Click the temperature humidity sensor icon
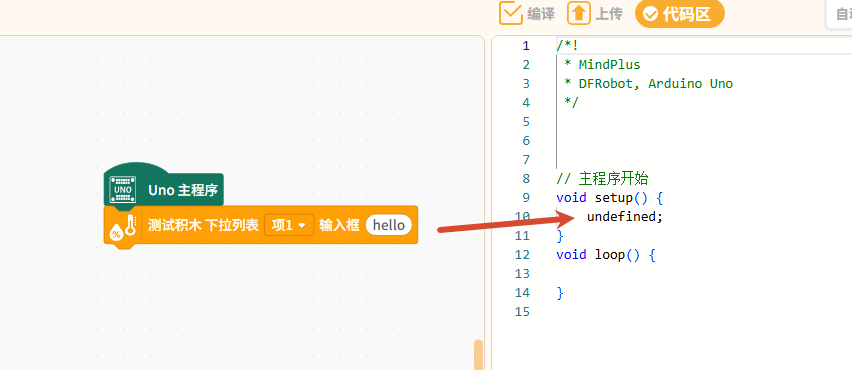This screenshot has width=852, height=370. [123, 226]
